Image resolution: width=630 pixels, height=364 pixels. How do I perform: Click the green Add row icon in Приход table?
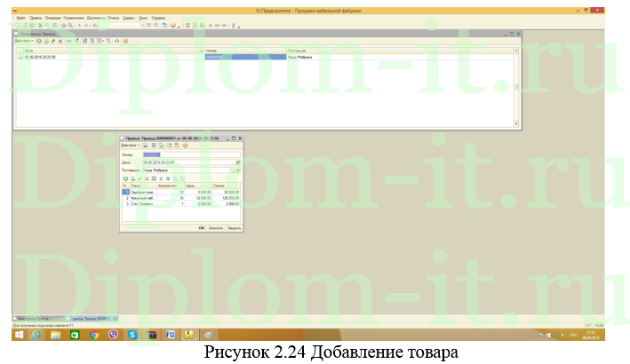tap(125, 179)
